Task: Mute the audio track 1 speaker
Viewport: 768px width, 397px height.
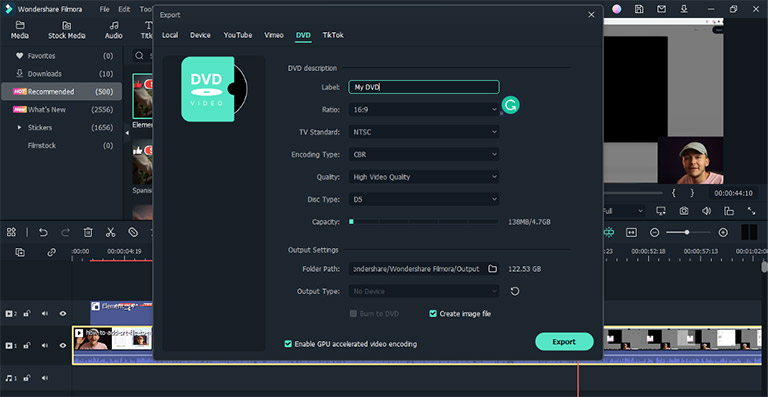Action: point(45,378)
